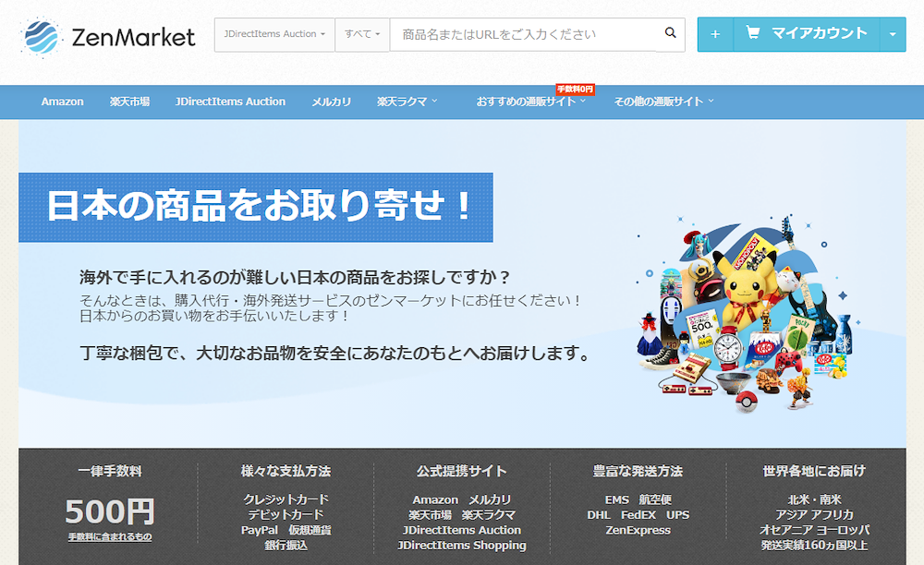
Task: Click デビットカード in payment methods
Action: [x=286, y=514]
